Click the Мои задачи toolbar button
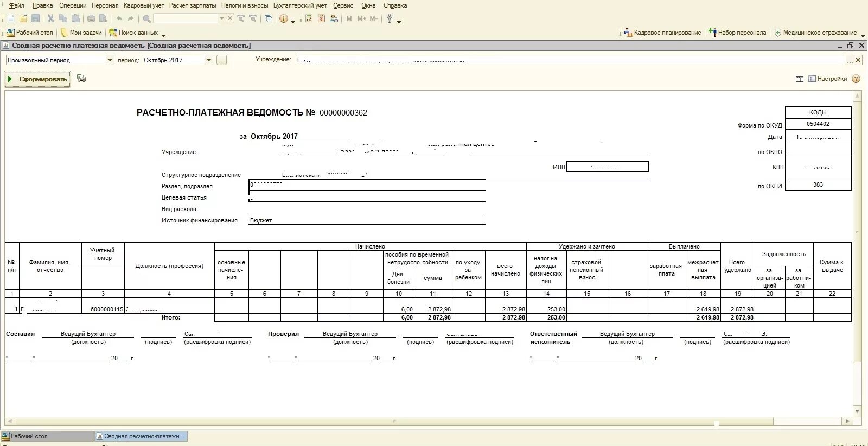The image size is (868, 446). pos(81,33)
